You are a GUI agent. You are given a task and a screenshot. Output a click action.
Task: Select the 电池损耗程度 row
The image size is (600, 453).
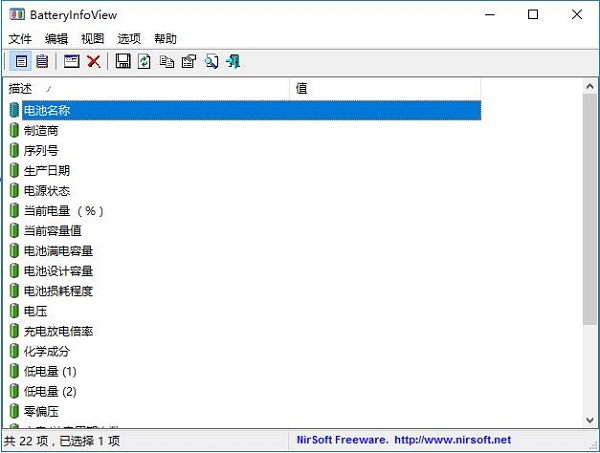coord(245,291)
